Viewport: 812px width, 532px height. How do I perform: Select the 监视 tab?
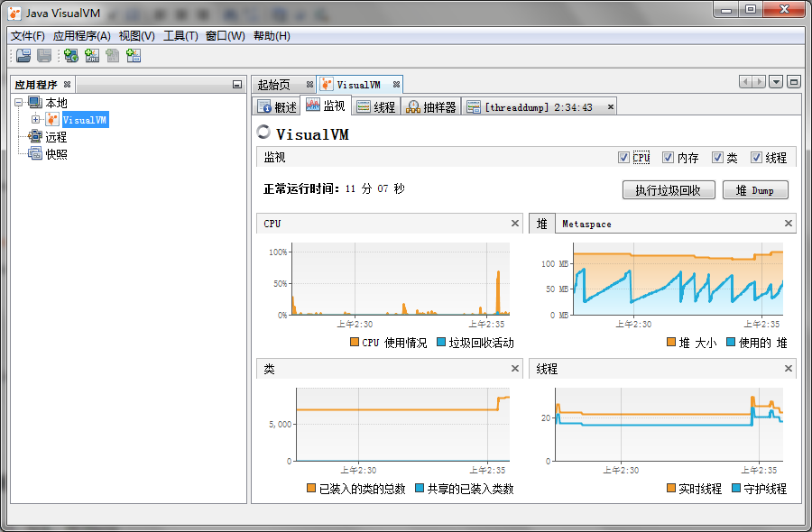click(326, 105)
